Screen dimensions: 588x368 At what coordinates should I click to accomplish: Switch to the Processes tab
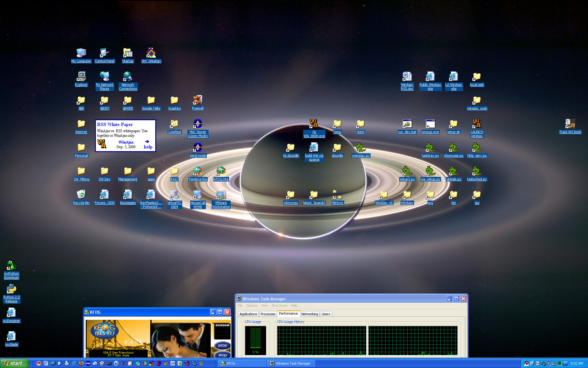268,314
